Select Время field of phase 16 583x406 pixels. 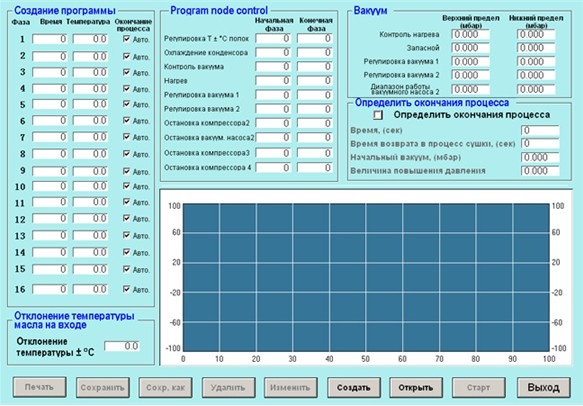(x=50, y=289)
